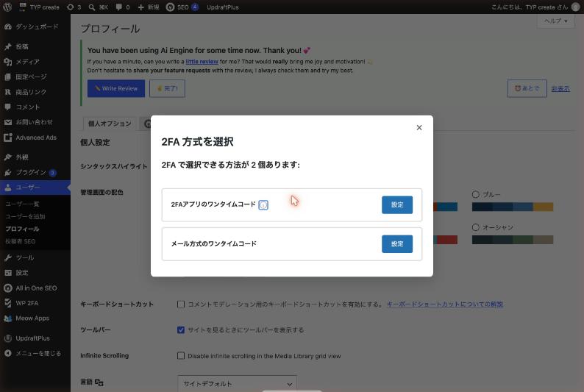Select the オーシャン color scheme radio
The height and width of the screenshot is (392, 584).
pyautogui.click(x=476, y=227)
